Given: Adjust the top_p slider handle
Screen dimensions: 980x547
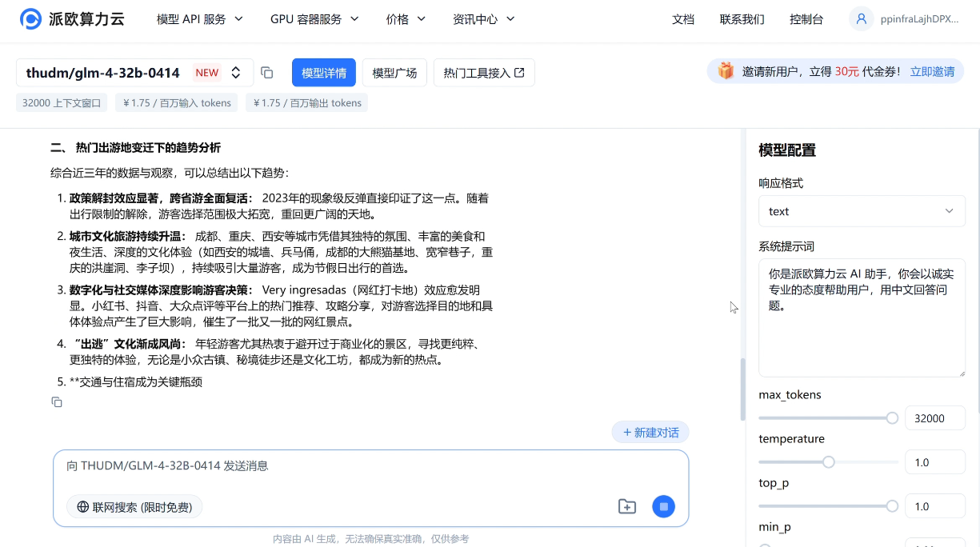Looking at the screenshot, I should click(892, 506).
